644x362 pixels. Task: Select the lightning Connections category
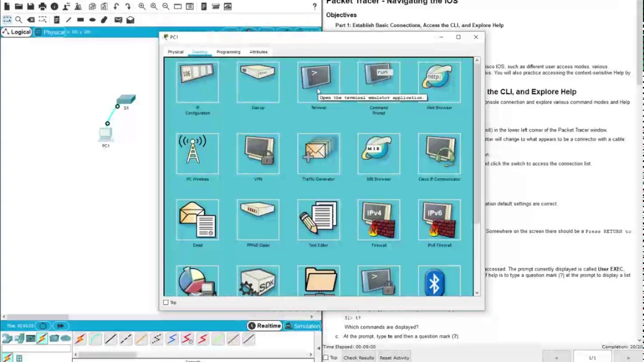click(x=42, y=339)
